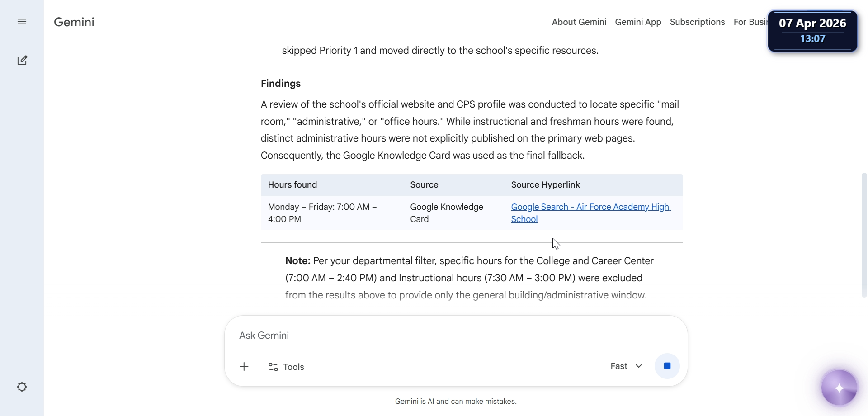Stop the response with the blue square button
Image resolution: width=868 pixels, height=416 pixels.
(667, 366)
